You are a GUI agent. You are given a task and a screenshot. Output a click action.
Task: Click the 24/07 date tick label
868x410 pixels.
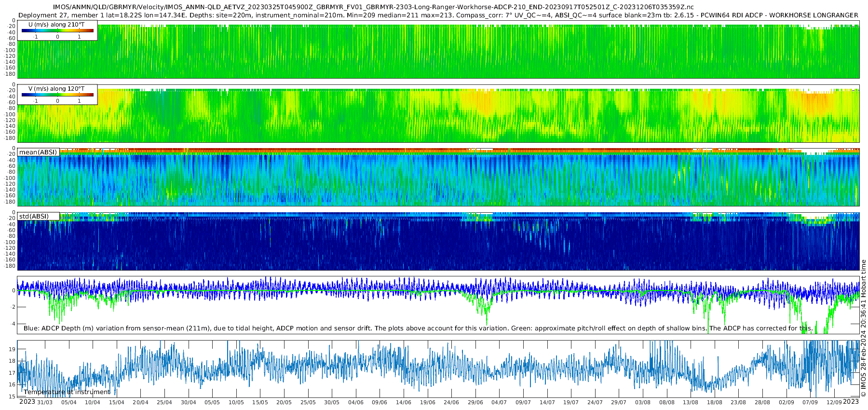(595, 402)
